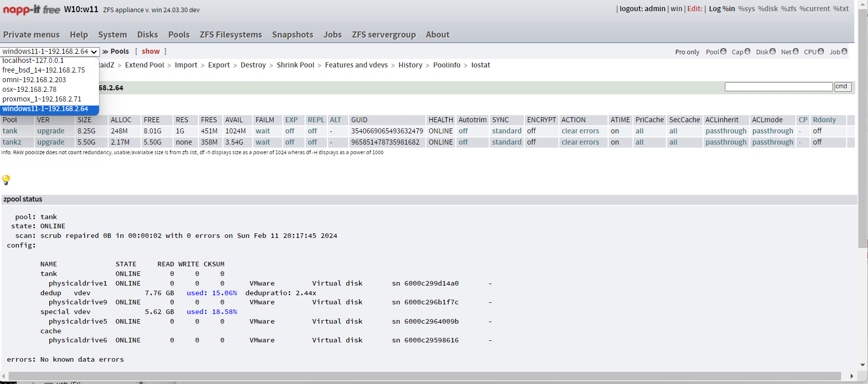Click logout: admin link
Viewport: 868px width, 384px height.
coord(643,9)
